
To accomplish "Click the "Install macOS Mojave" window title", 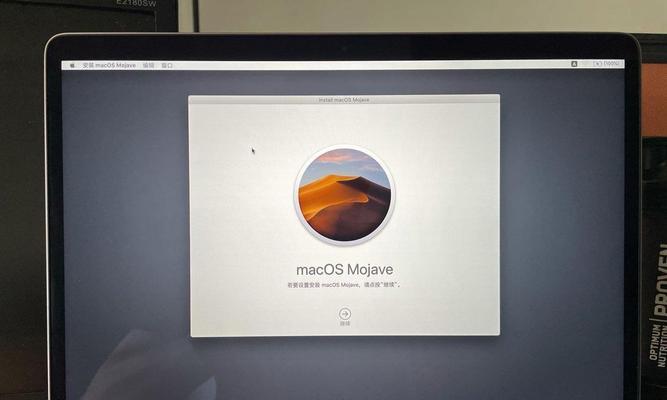I will coord(344,100).
